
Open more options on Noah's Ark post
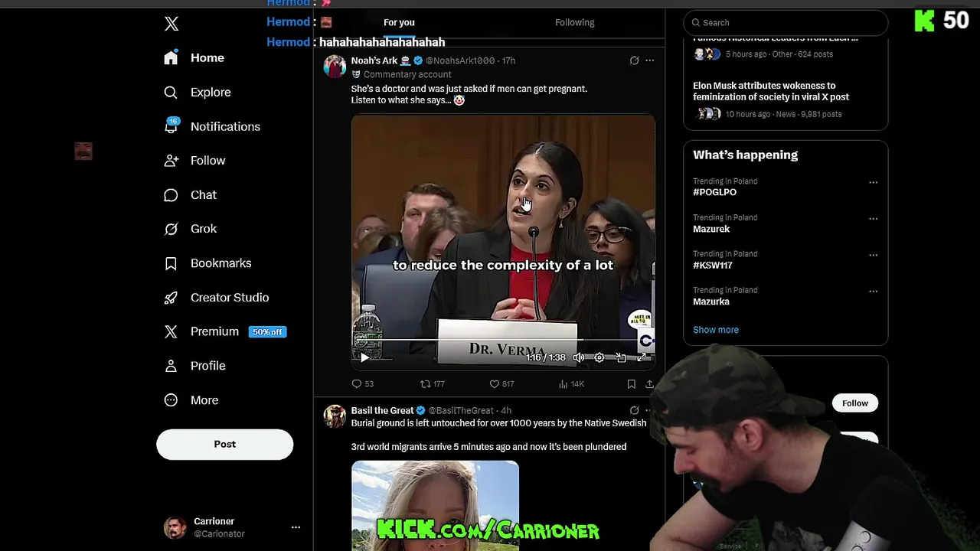click(x=649, y=60)
